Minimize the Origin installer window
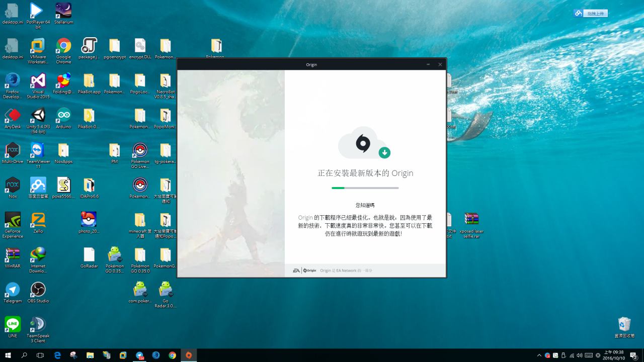644x362 pixels. pyautogui.click(x=428, y=64)
